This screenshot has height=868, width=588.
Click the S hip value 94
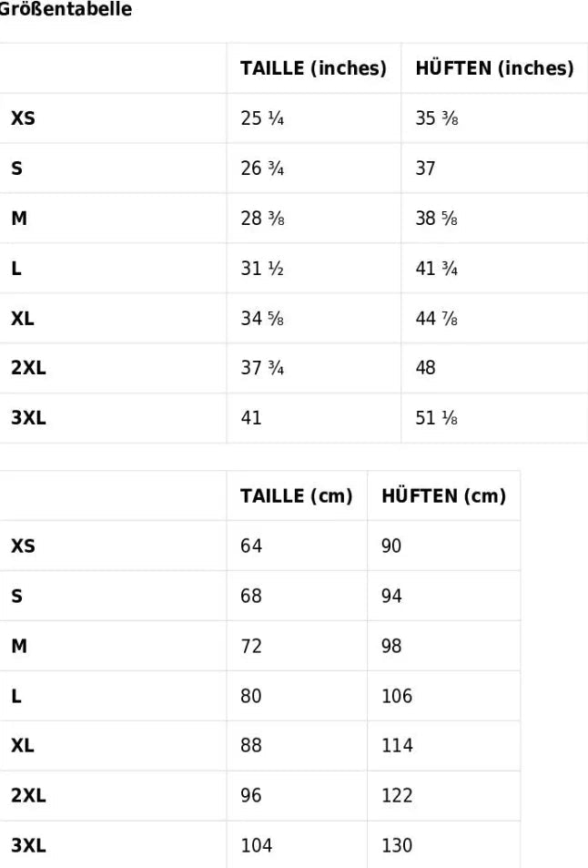tap(391, 597)
